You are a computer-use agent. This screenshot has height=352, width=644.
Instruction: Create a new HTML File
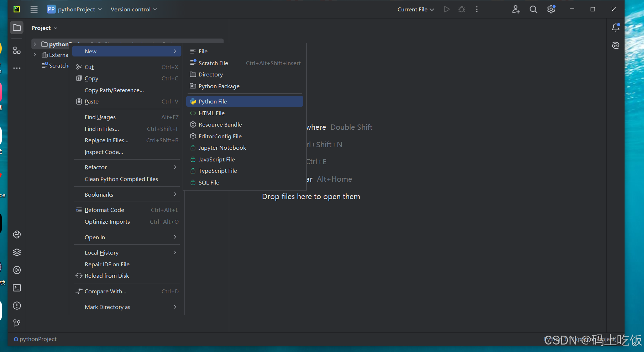pyautogui.click(x=245, y=113)
